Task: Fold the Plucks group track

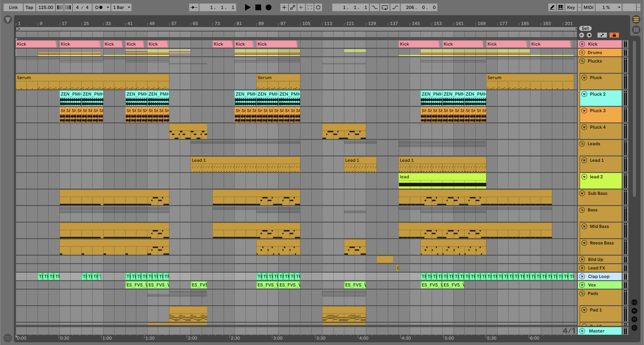Action: (582, 61)
